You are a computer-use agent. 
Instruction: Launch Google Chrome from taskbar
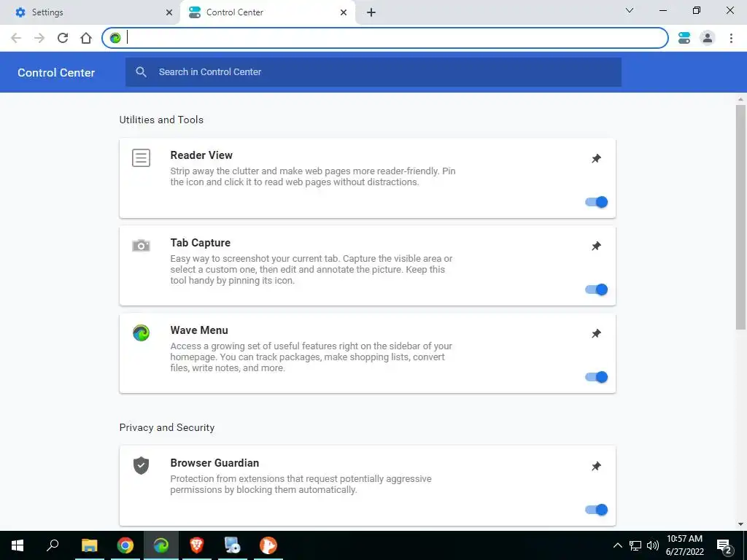pyautogui.click(x=125, y=545)
